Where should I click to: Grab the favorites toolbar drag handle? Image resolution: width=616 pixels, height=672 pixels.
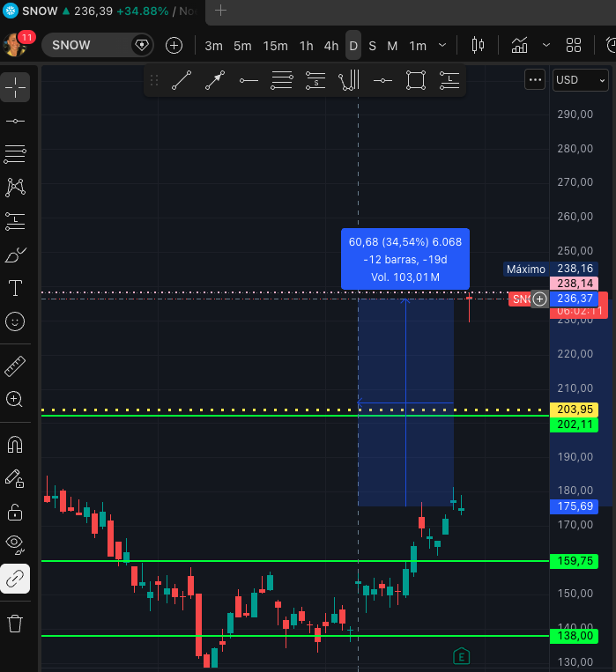(154, 80)
